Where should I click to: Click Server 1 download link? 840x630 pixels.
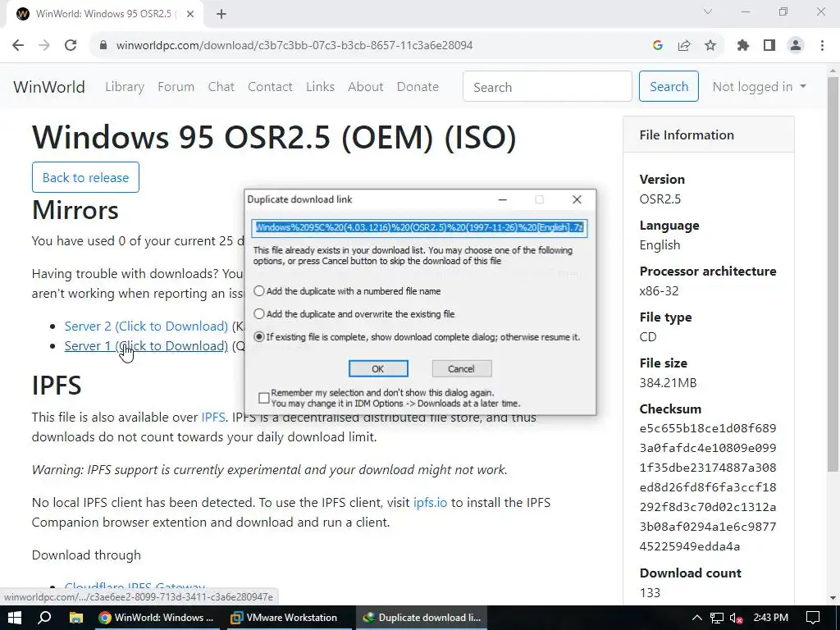[x=146, y=346]
